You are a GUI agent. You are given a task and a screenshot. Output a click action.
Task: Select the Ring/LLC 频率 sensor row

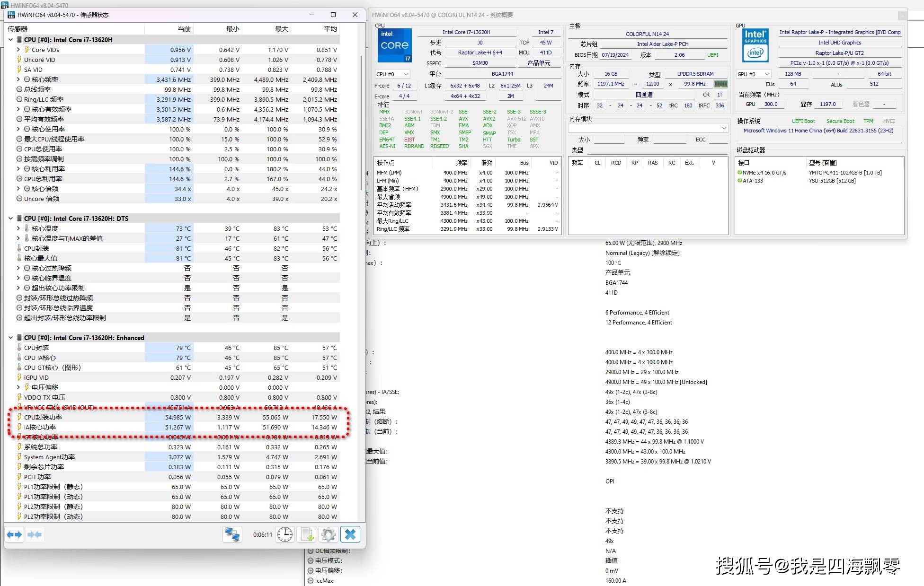click(x=172, y=99)
